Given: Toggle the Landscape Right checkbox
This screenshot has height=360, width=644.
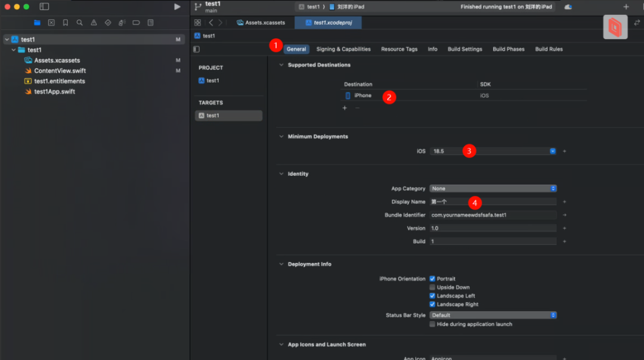Looking at the screenshot, I should pyautogui.click(x=432, y=304).
